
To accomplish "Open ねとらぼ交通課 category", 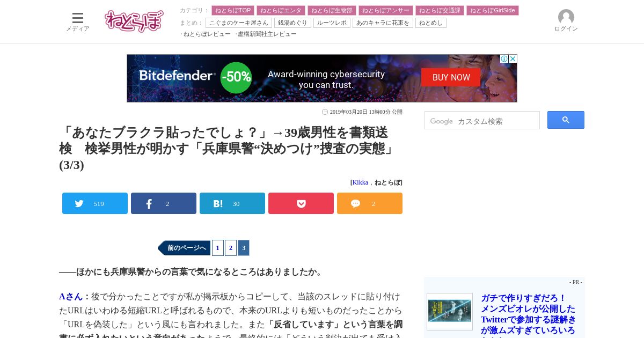I will point(440,10).
